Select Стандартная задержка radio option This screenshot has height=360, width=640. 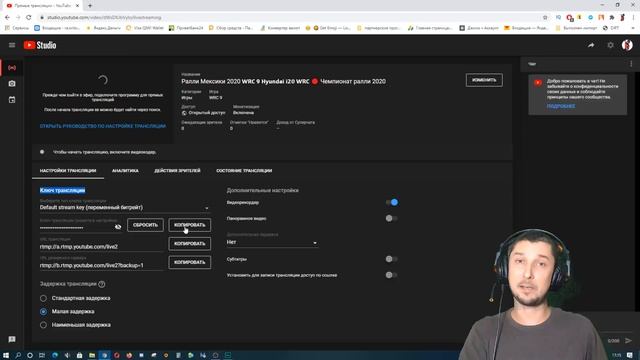coord(43,298)
